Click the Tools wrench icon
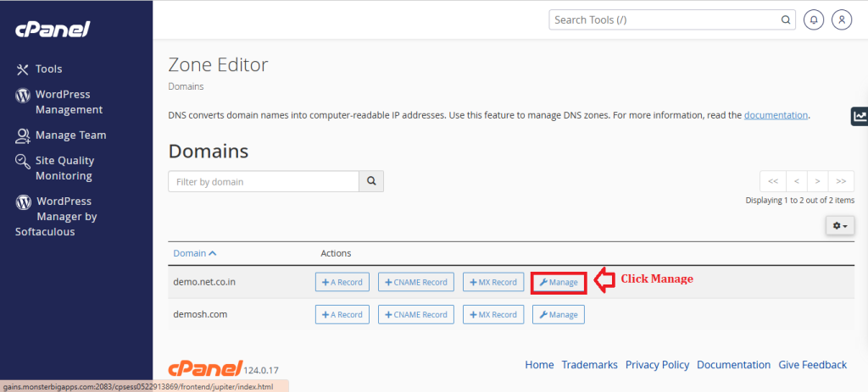Screen dimensions: 868x392 (x=22, y=69)
